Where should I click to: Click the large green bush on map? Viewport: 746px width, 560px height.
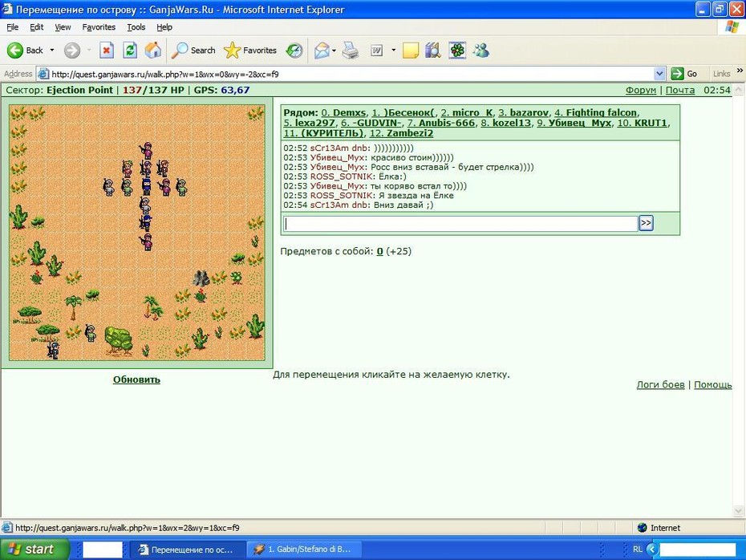[118, 340]
